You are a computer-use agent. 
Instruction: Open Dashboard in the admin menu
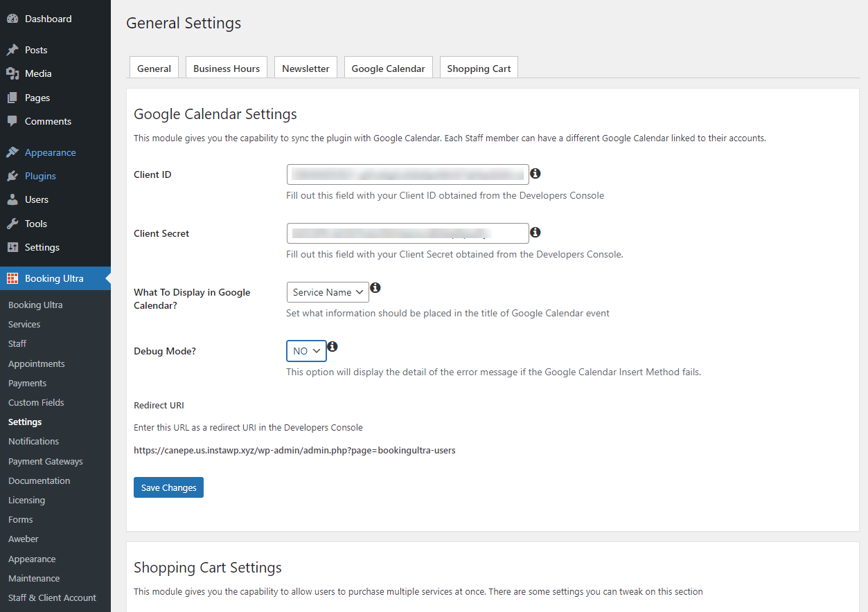click(x=55, y=19)
